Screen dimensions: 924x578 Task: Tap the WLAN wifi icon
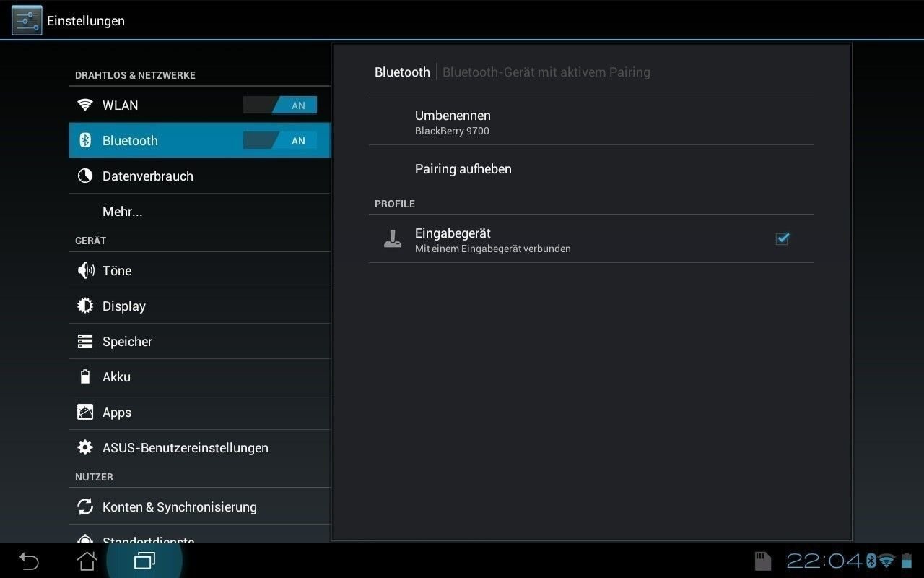pyautogui.click(x=85, y=105)
